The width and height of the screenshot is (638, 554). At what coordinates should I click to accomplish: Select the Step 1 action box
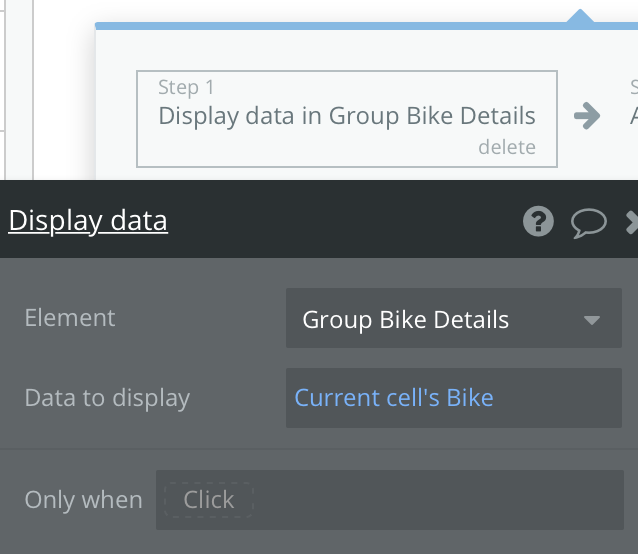[346, 117]
